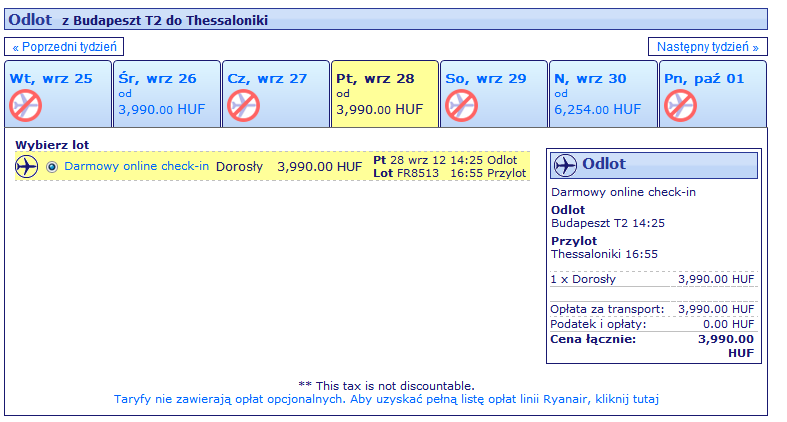Click 3,990.00 HUF price on Śr, wrz 26
The height and width of the screenshot is (422, 787).
[x=162, y=109]
